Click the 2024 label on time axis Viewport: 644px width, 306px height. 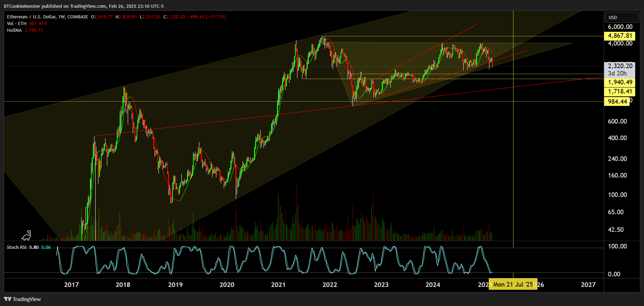[433, 284]
